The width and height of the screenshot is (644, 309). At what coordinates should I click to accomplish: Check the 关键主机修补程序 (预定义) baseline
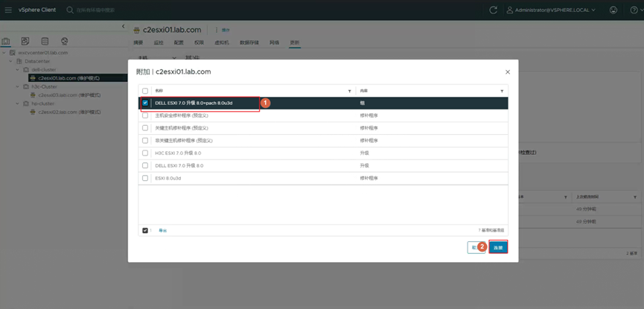click(x=145, y=128)
